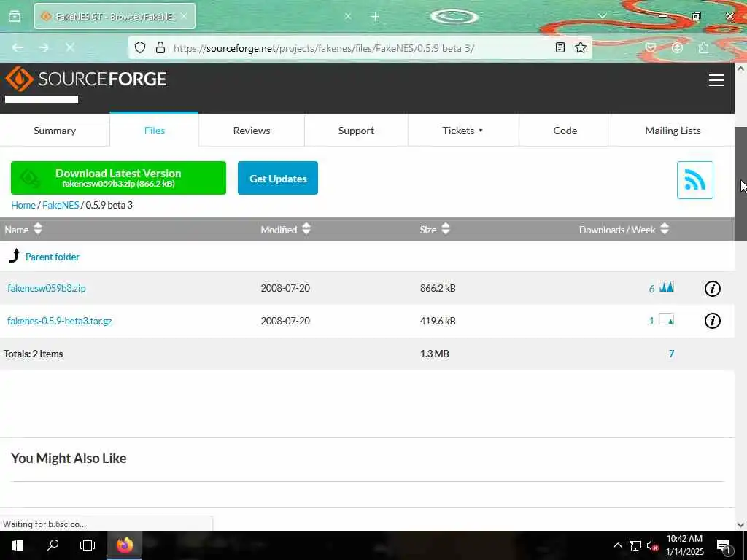The width and height of the screenshot is (747, 560).
Task: Open a new browser tab
Action: coord(375,17)
